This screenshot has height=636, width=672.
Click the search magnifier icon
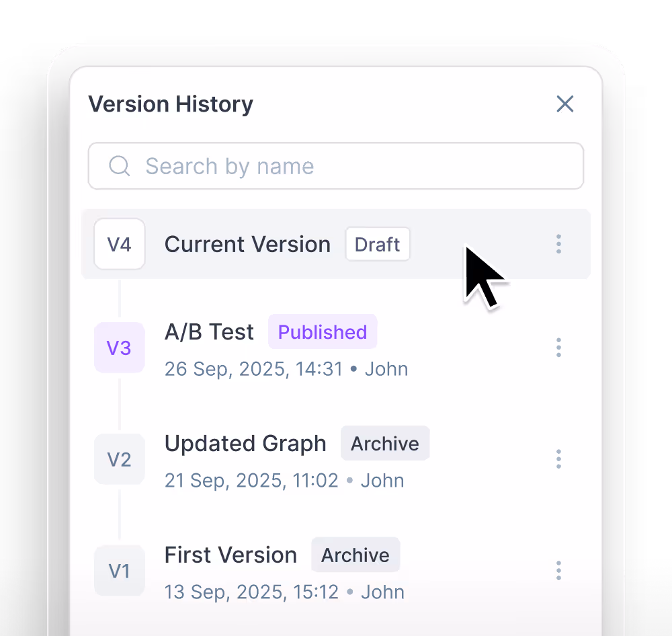(x=119, y=166)
